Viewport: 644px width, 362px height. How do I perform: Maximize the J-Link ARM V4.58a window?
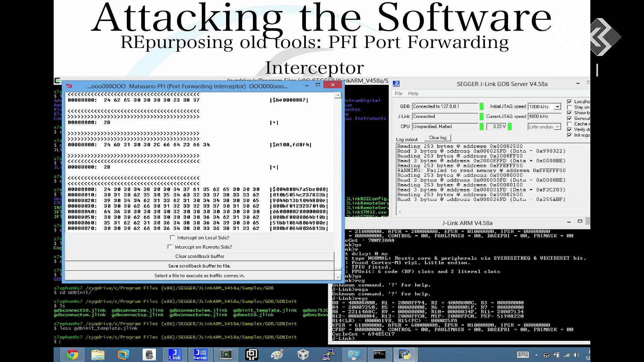coord(580,221)
